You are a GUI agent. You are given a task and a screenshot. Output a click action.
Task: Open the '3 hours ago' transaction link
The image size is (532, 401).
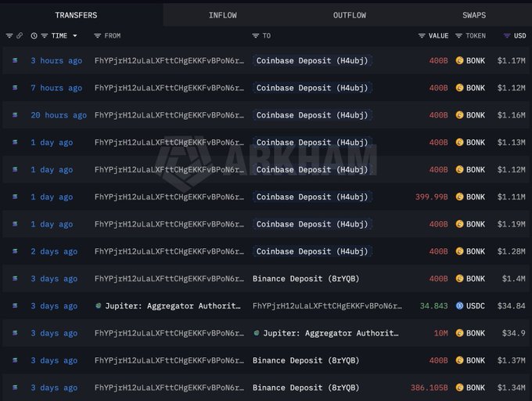pyautogui.click(x=56, y=61)
